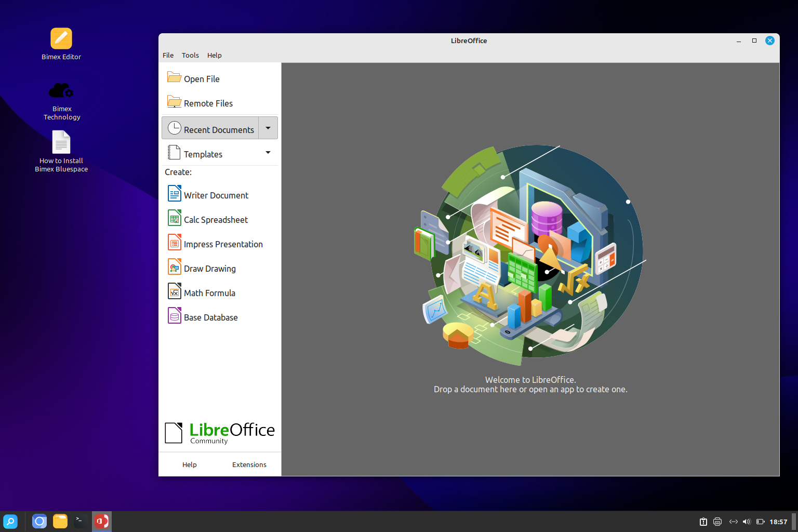Close the LibreOffice window
Viewport: 798px width, 532px height.
click(770, 41)
